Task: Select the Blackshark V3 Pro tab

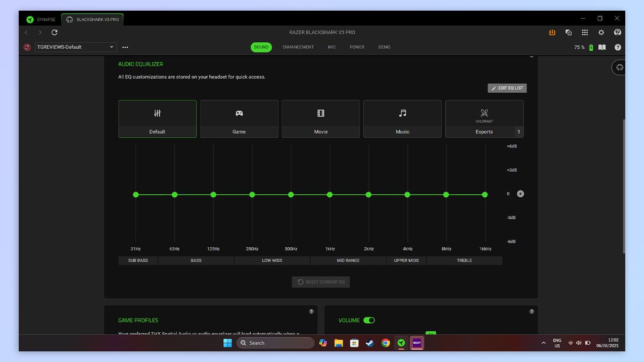Action: tap(93, 20)
